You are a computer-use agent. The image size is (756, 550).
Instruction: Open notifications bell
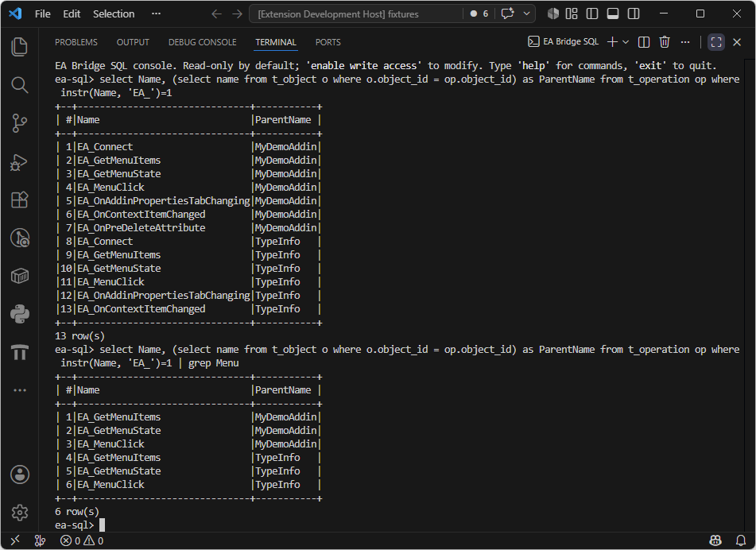741,540
